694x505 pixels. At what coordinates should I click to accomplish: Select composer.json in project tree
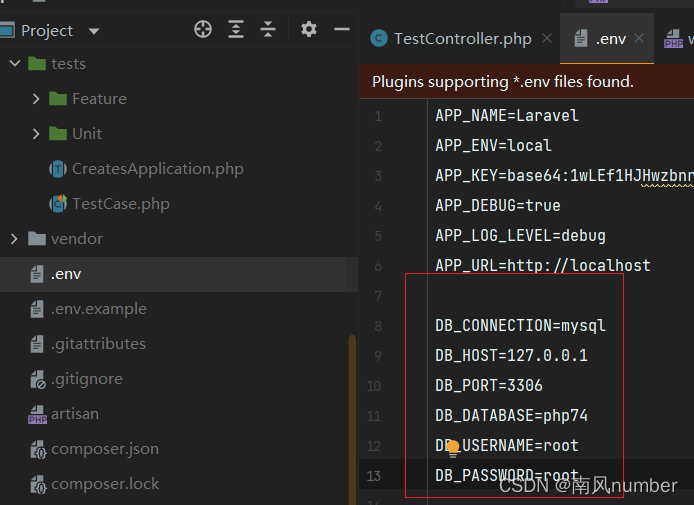coord(105,449)
